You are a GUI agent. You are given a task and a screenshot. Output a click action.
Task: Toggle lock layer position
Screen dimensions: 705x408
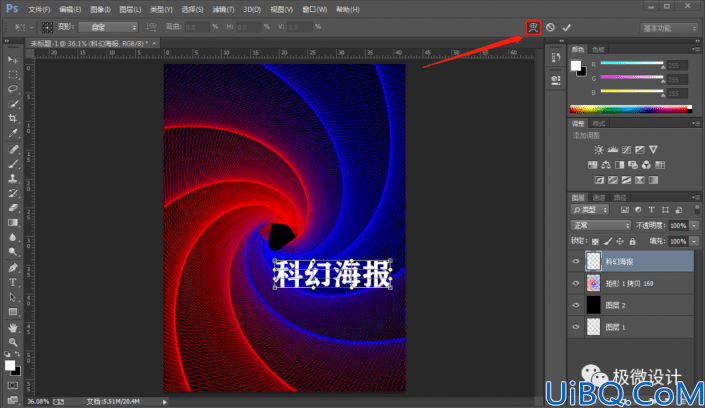click(x=620, y=242)
